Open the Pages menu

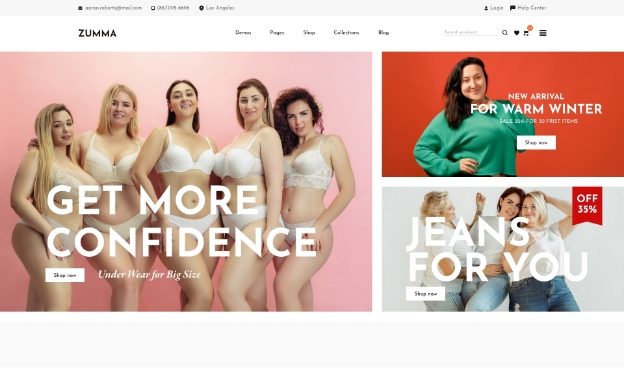point(277,33)
